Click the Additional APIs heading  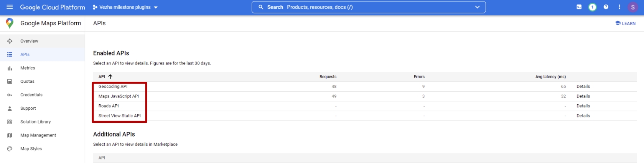pos(114,134)
